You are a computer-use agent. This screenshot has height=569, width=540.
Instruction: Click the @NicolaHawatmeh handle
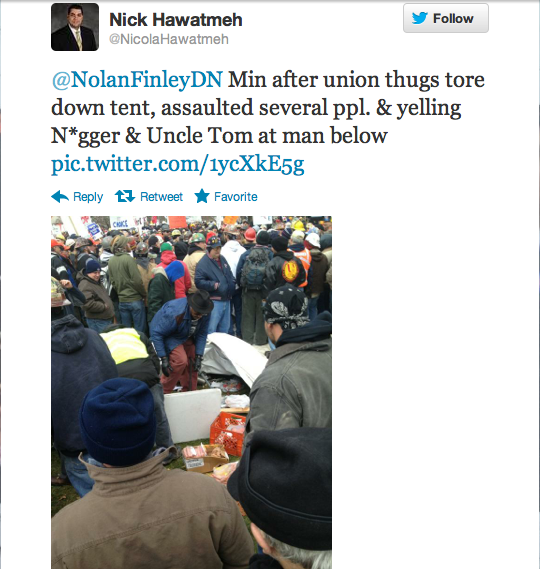point(169,39)
